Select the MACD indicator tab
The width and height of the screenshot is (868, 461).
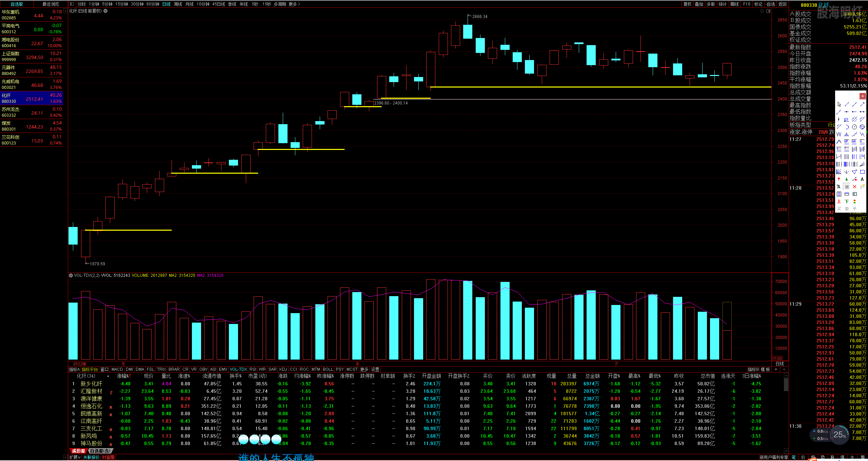point(117,369)
